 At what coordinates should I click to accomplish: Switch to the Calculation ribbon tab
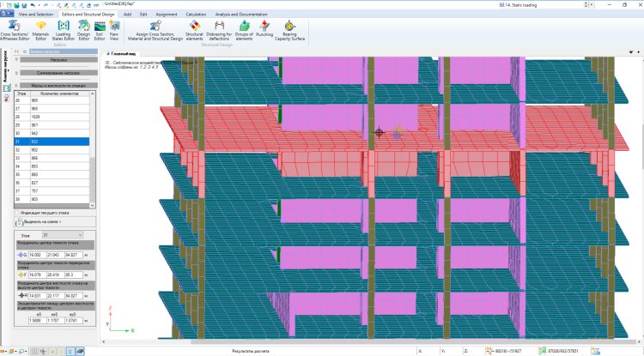(x=195, y=15)
